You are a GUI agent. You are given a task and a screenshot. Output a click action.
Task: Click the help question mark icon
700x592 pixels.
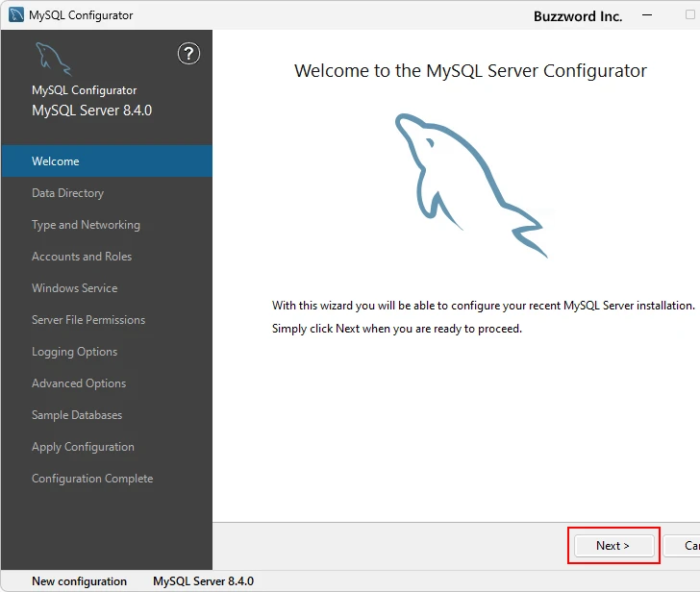(188, 54)
